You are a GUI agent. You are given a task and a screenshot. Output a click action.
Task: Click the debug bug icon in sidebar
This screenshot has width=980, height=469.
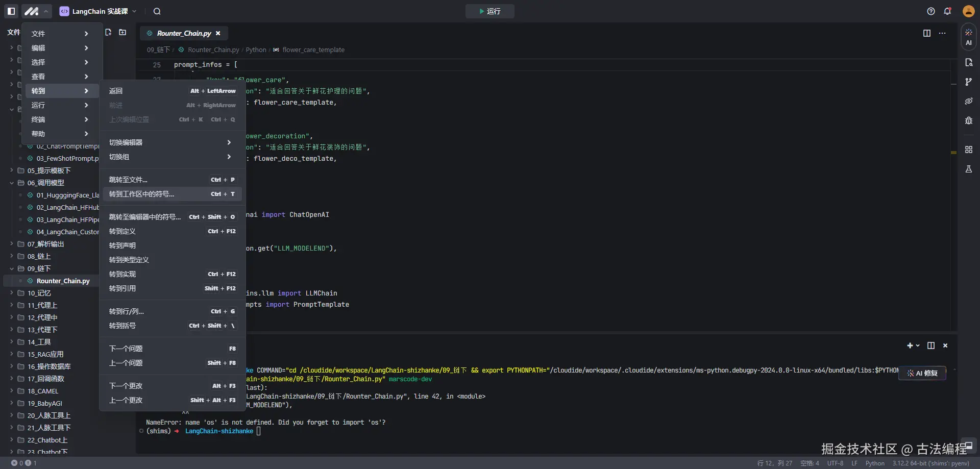pos(968,120)
